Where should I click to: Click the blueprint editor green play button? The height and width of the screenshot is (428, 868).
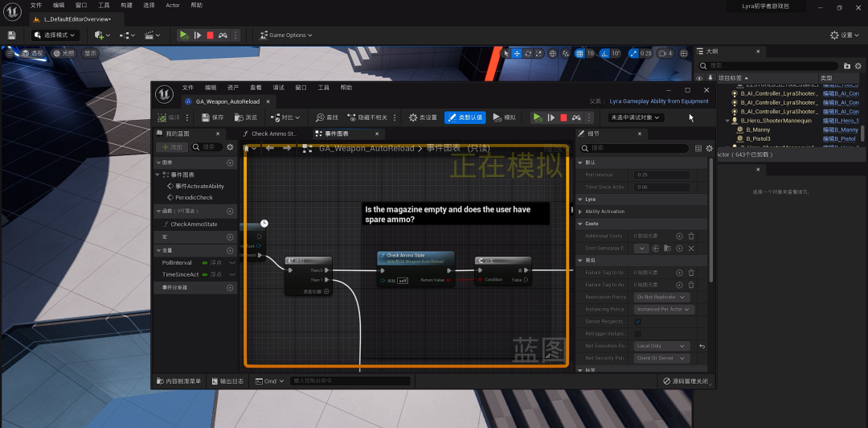[537, 117]
